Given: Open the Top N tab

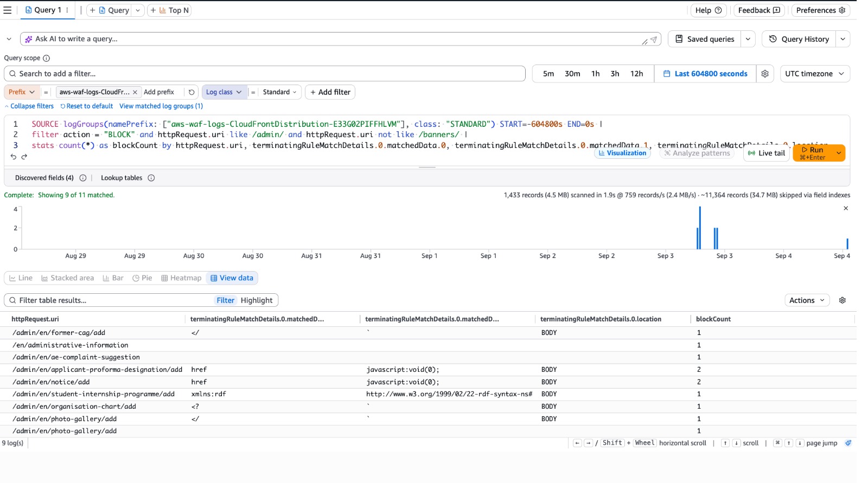Looking at the screenshot, I should 169,10.
